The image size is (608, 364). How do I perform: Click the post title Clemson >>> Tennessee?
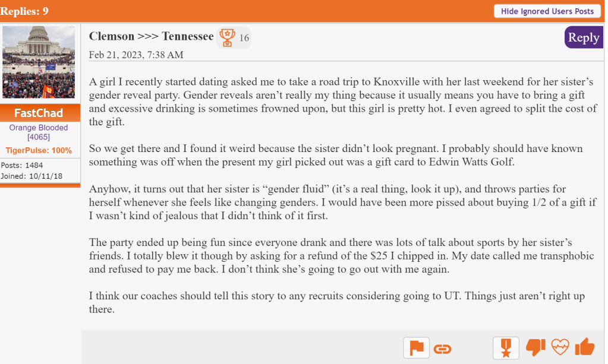151,37
